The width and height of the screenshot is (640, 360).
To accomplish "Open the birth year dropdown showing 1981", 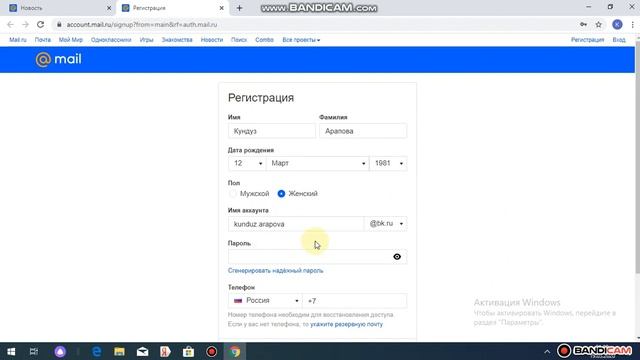I will pyautogui.click(x=388, y=163).
